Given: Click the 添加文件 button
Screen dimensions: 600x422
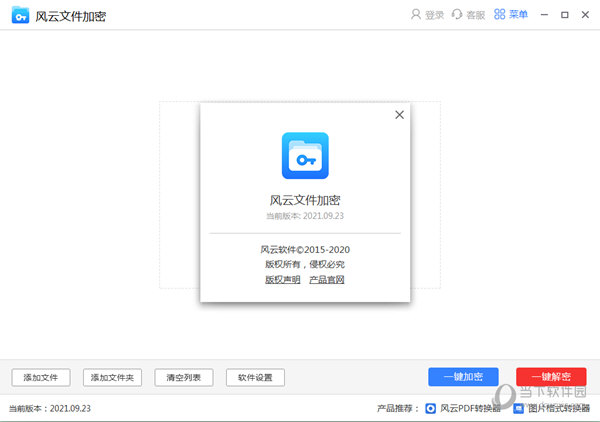Looking at the screenshot, I should [x=41, y=378].
